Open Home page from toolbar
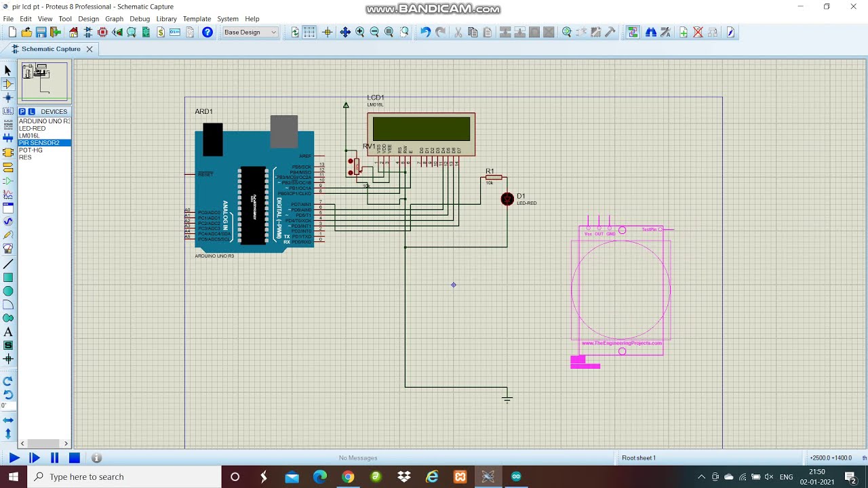Image resolution: width=868 pixels, height=488 pixels. (x=74, y=33)
